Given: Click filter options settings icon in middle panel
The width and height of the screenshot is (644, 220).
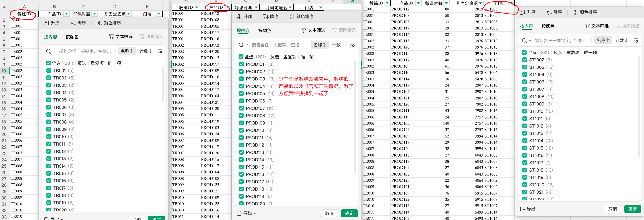Looking at the screenshot, I should coord(352,45).
